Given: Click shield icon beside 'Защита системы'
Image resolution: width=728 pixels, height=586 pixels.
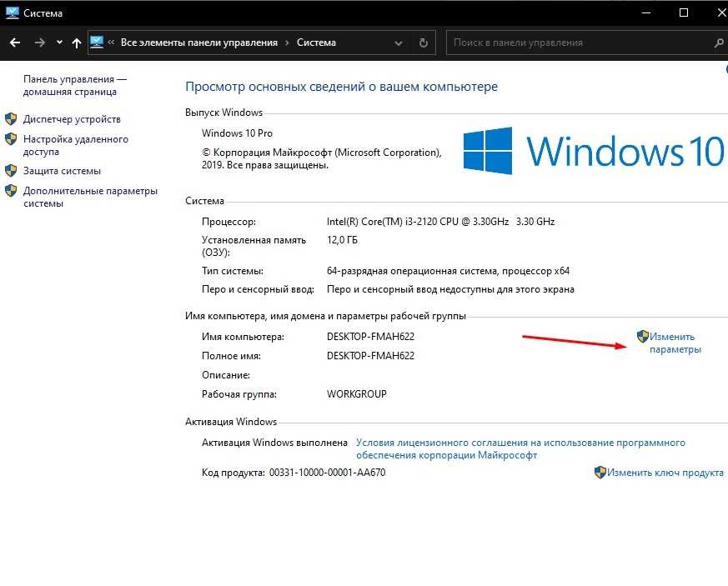Looking at the screenshot, I should coord(11,170).
